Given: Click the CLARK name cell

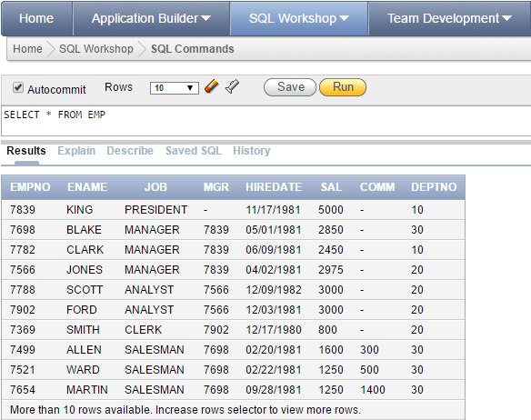Looking at the screenshot, I should tap(85, 250).
